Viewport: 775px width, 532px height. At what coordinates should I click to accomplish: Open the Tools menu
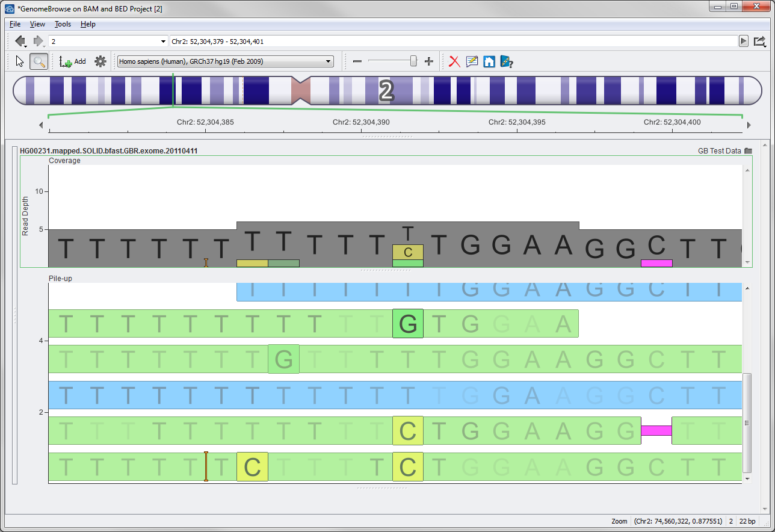pyautogui.click(x=63, y=24)
